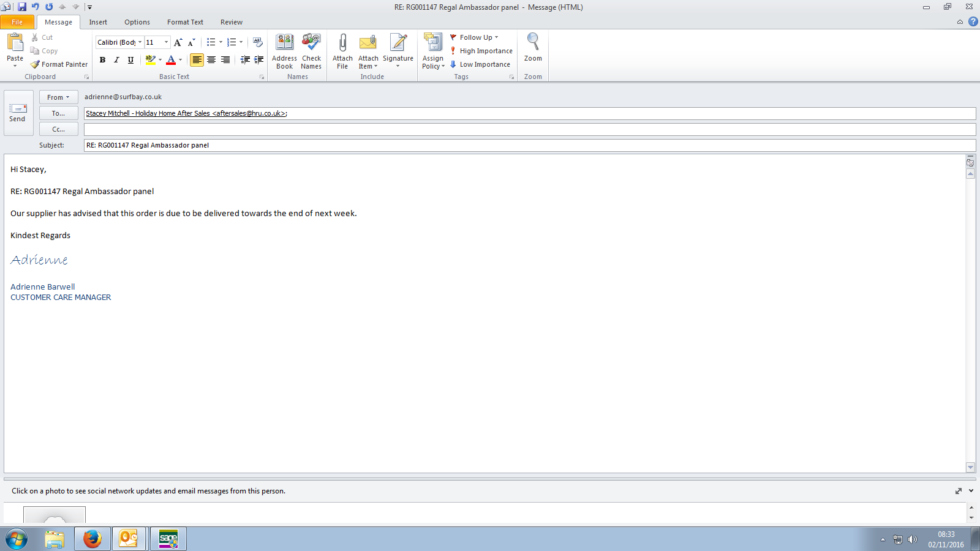Open Outlook Help via the question mark icon
This screenshot has width=980, height=551.
[973, 21]
